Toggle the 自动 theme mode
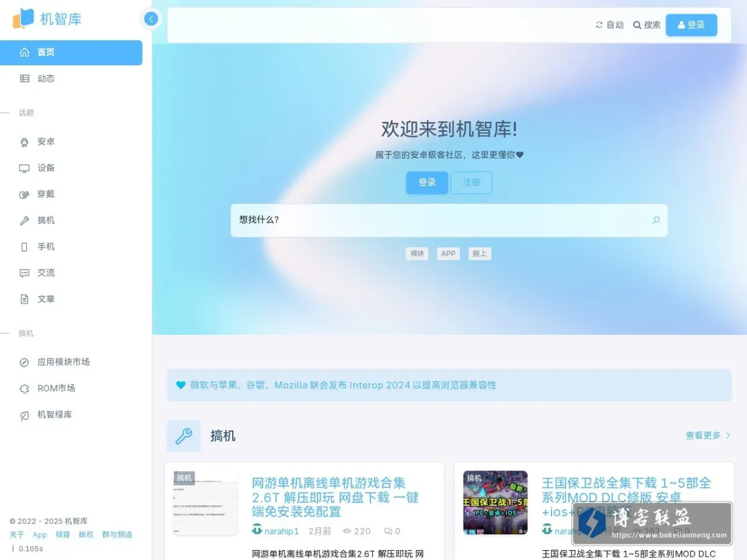This screenshot has width=747, height=560. pyautogui.click(x=609, y=25)
